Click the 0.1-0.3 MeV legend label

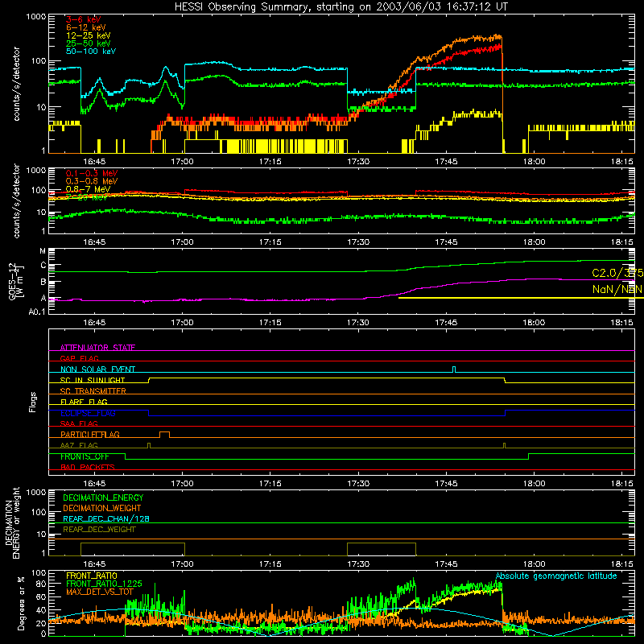pyautogui.click(x=92, y=173)
